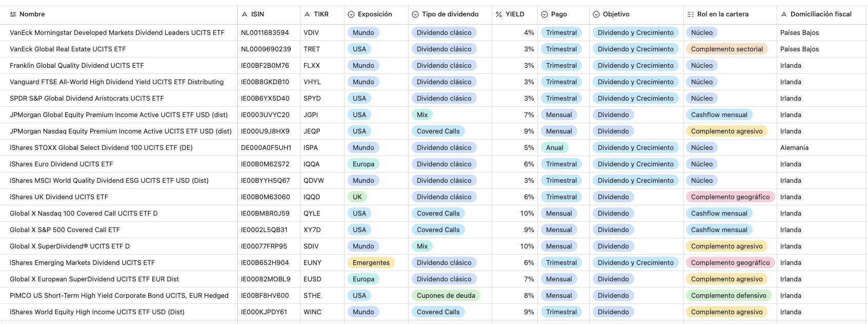Image resolution: width=868 pixels, height=324 pixels.
Task: Click the YIELD percent icon
Action: tap(499, 14)
